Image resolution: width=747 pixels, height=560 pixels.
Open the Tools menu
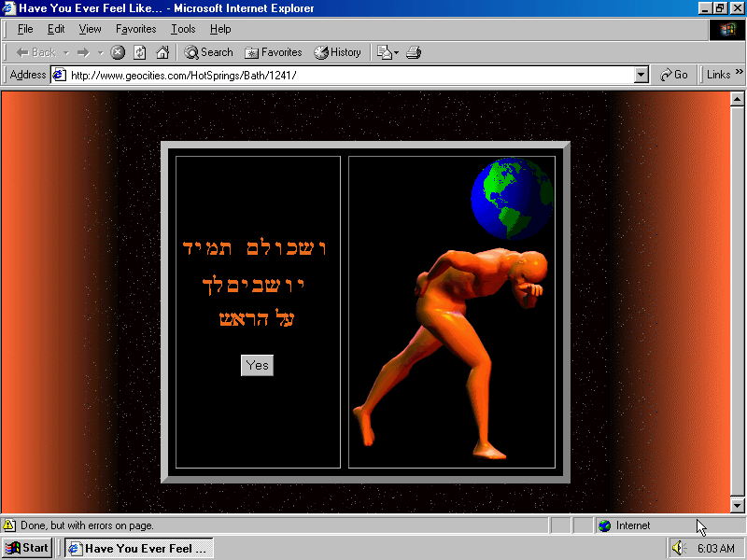pos(183,29)
